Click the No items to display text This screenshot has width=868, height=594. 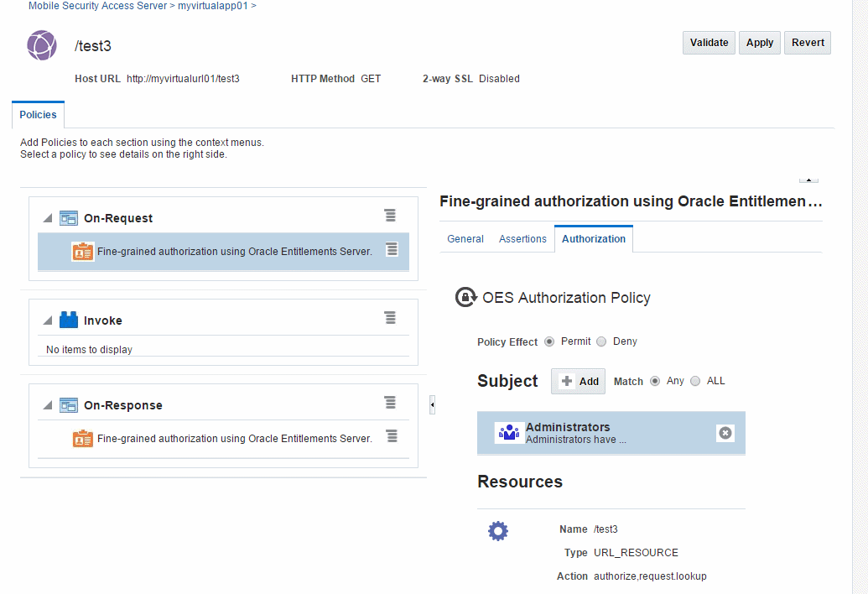point(89,349)
